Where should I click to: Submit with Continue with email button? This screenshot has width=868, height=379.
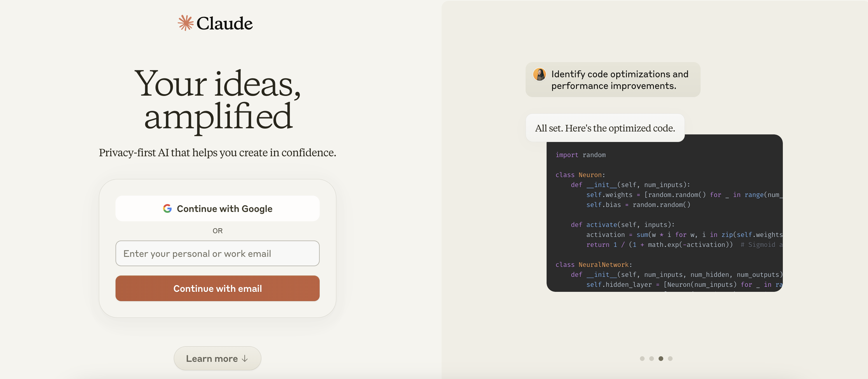(x=217, y=288)
